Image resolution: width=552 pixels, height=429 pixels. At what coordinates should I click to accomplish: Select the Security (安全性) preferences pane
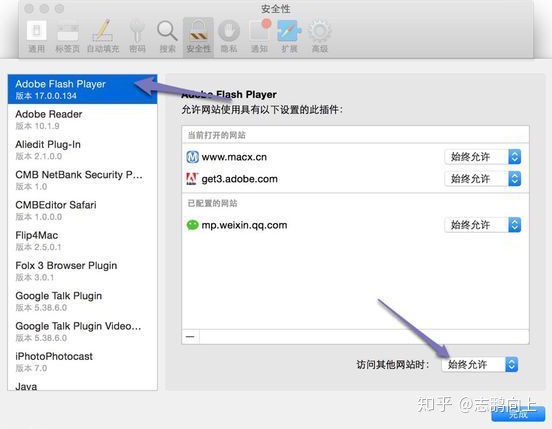click(198, 37)
